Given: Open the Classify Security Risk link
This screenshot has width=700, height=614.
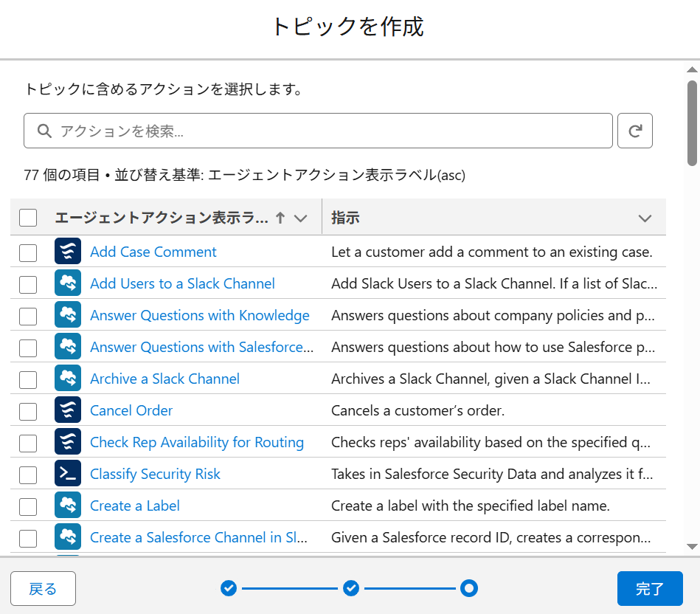Looking at the screenshot, I should tap(156, 474).
